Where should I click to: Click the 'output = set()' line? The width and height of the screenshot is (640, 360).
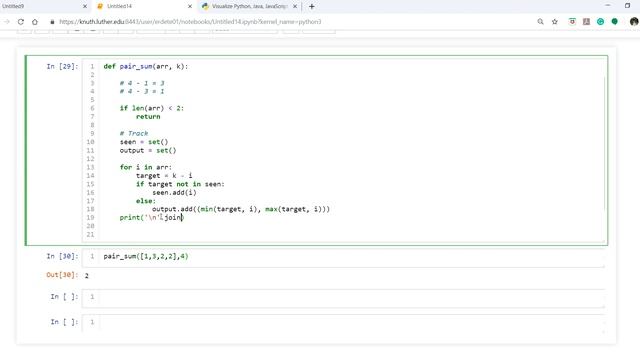click(148, 150)
